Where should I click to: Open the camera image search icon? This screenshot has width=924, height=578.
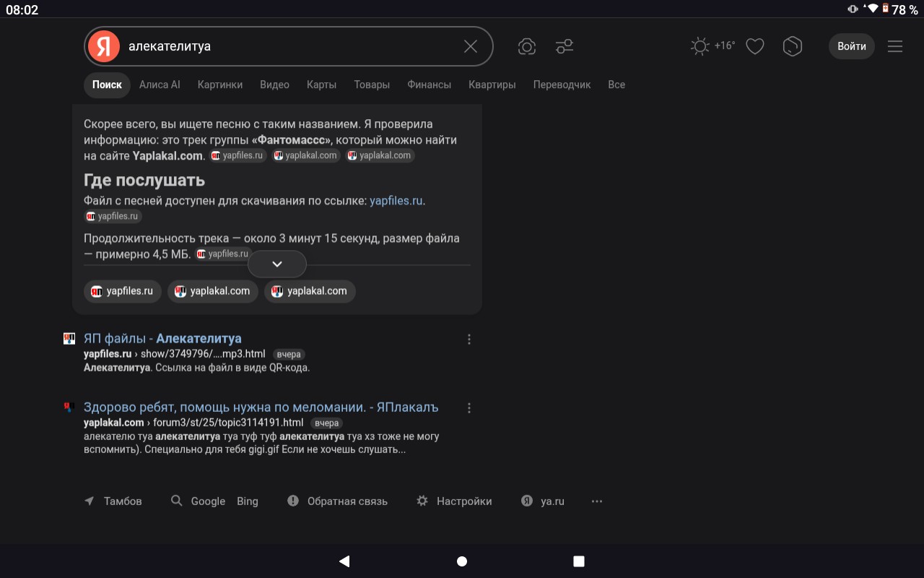(527, 47)
